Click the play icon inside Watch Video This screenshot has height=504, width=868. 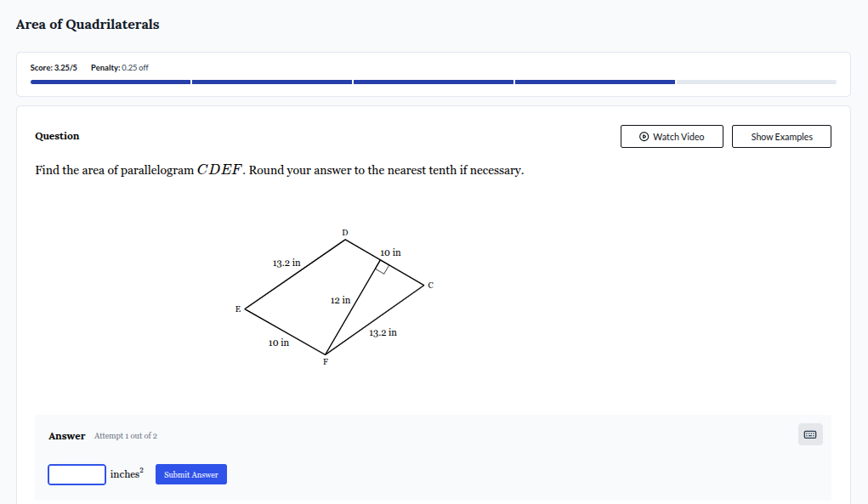coord(644,136)
